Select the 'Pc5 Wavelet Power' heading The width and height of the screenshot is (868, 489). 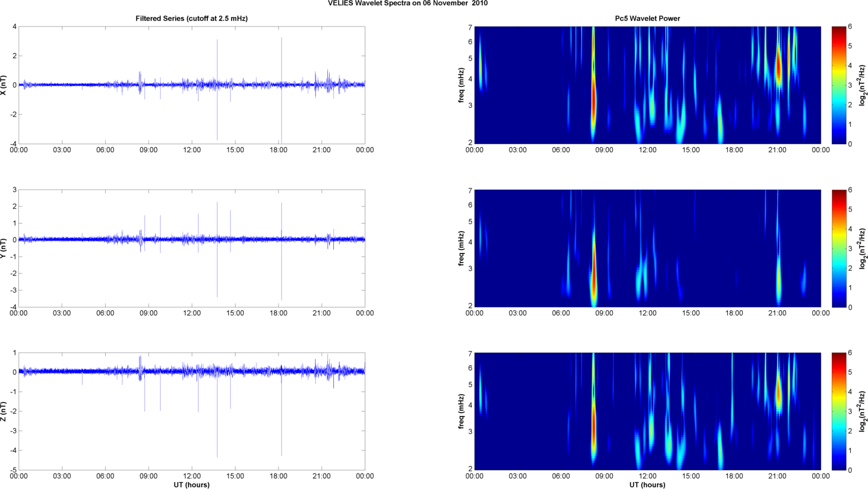point(647,18)
